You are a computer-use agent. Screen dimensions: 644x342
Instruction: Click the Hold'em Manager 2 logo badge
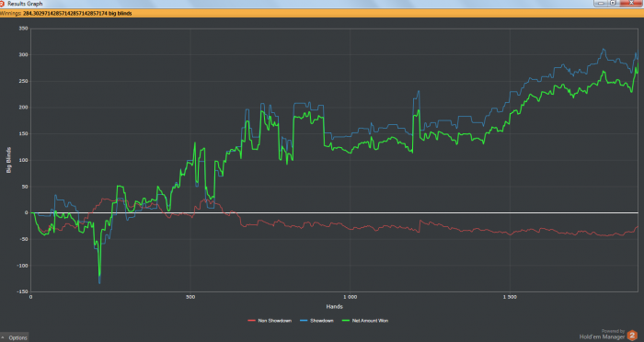632,335
